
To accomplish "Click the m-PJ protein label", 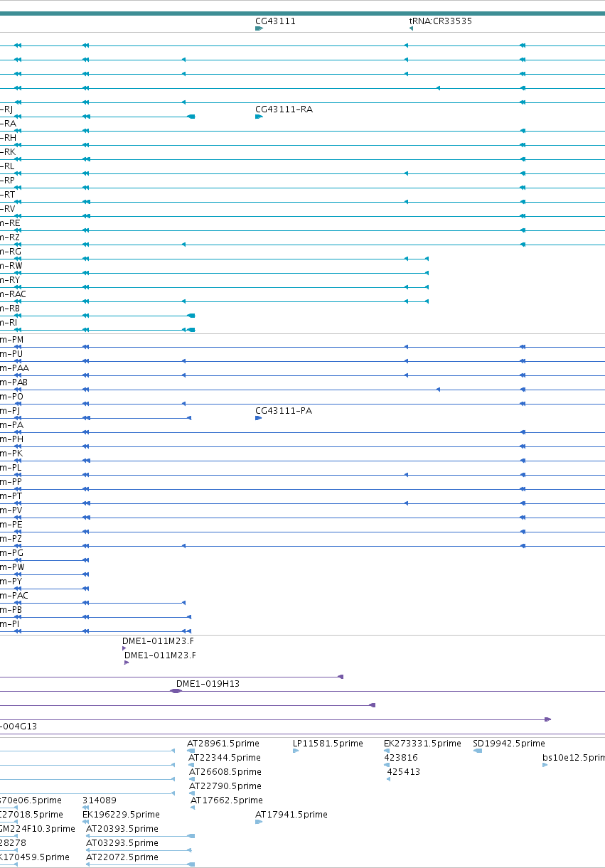I will (x=10, y=411).
